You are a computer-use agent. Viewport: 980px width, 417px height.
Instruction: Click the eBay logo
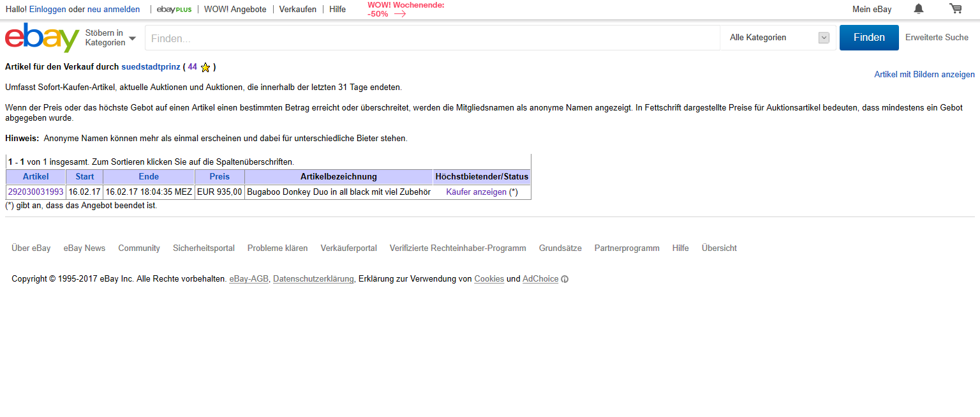point(41,38)
